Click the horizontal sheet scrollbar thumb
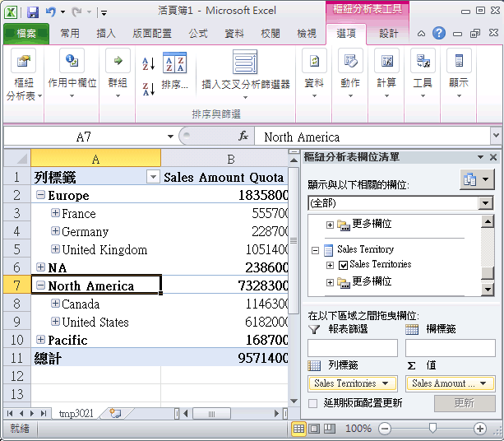 211,414
